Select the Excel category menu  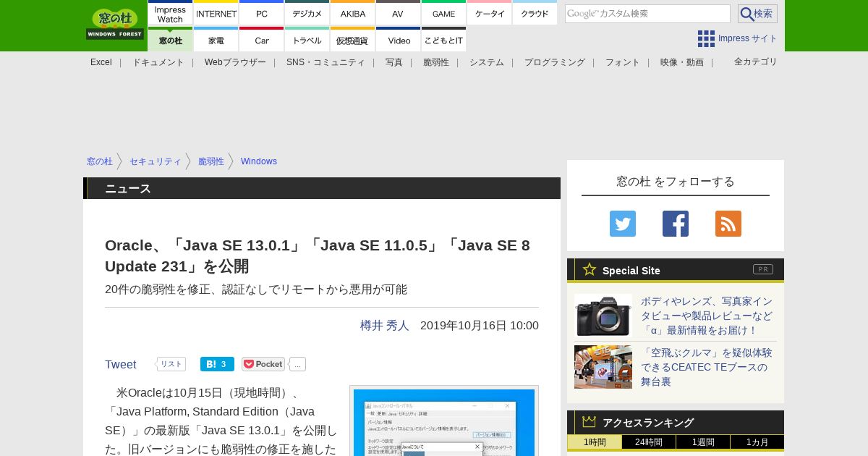click(101, 62)
